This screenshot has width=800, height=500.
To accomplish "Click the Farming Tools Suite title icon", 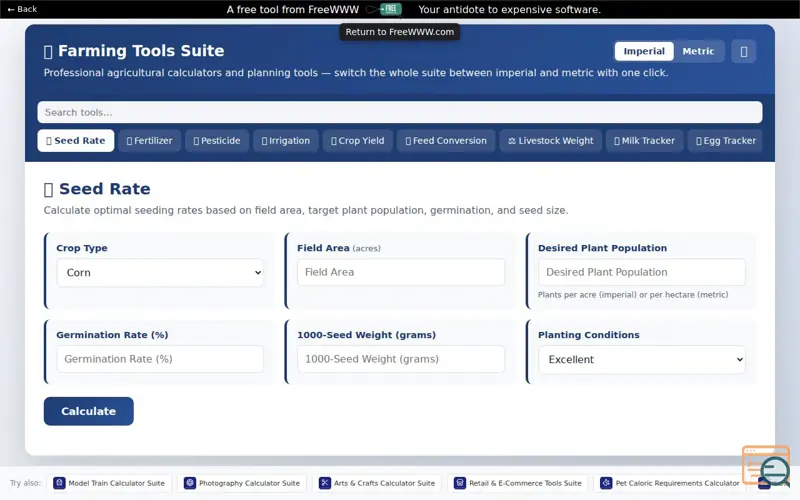I will point(48,52).
